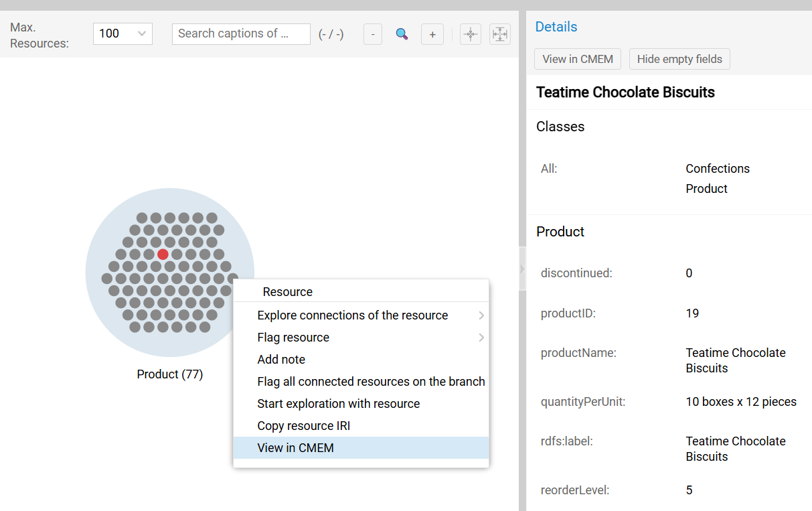
Task: Click the zoom in plus icon
Action: 432,33
